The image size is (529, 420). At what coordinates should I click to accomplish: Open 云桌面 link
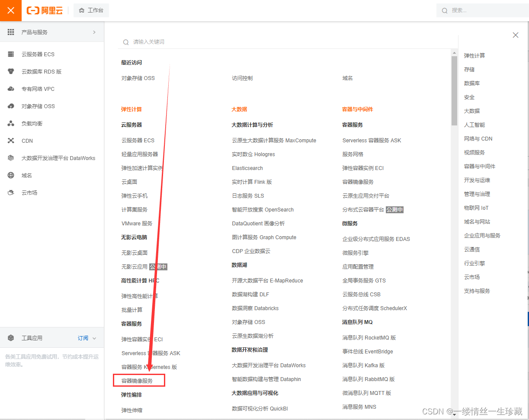[129, 182]
